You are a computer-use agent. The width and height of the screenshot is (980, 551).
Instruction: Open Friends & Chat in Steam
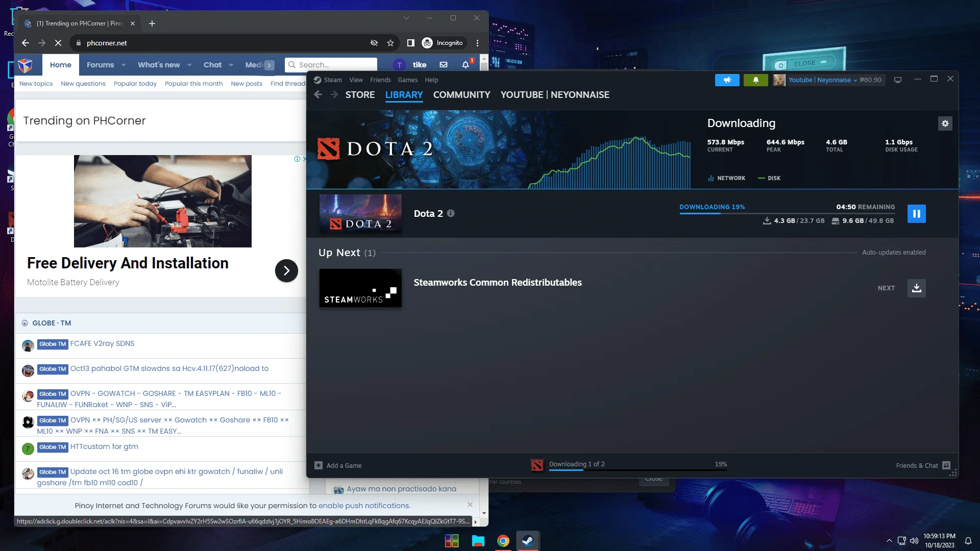pyautogui.click(x=923, y=465)
